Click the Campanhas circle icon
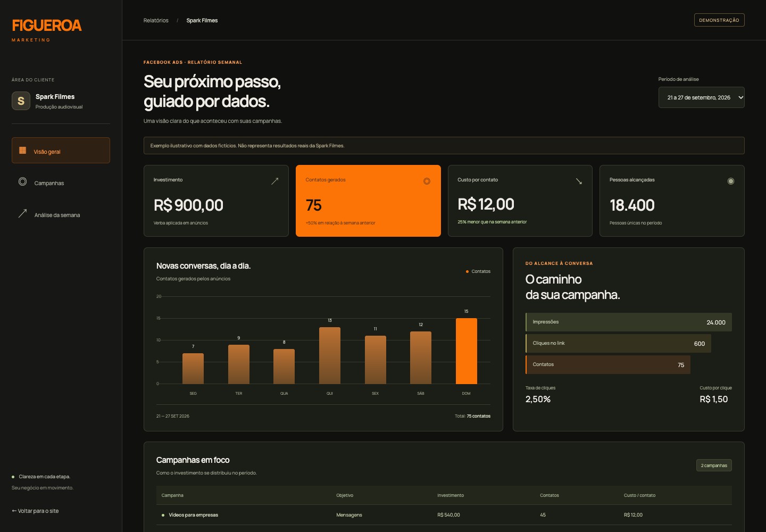 coord(22,182)
